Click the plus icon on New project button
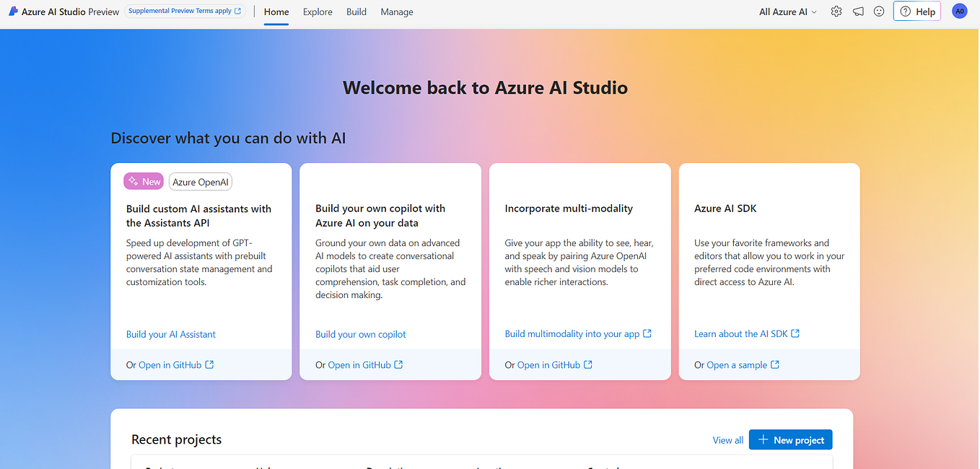This screenshot has width=980, height=469. tap(763, 439)
